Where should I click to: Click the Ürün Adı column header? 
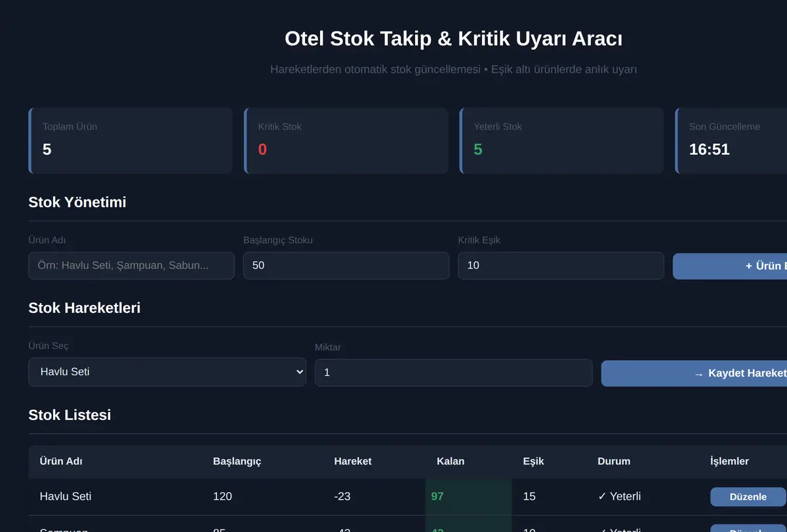coord(61,461)
